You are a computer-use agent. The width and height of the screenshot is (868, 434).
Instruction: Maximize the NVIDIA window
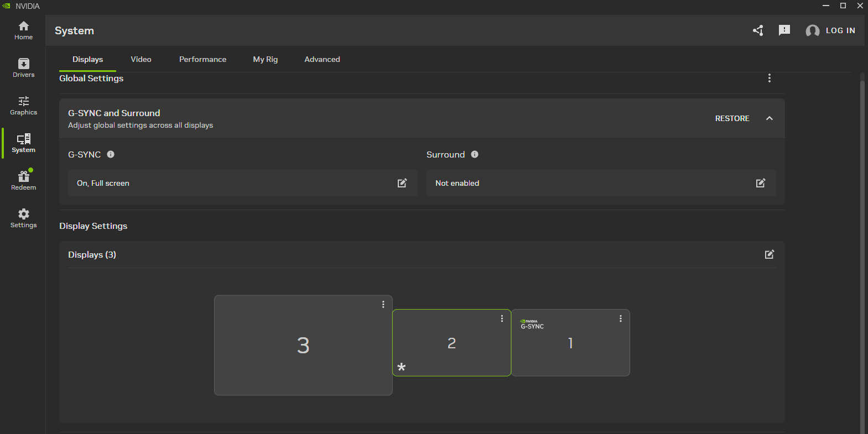tap(843, 6)
